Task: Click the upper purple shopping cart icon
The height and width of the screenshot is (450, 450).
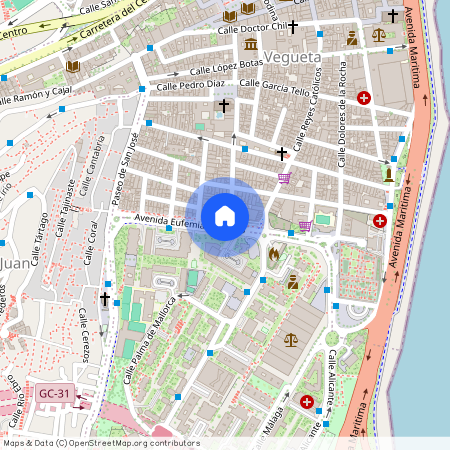Action: click(x=285, y=178)
